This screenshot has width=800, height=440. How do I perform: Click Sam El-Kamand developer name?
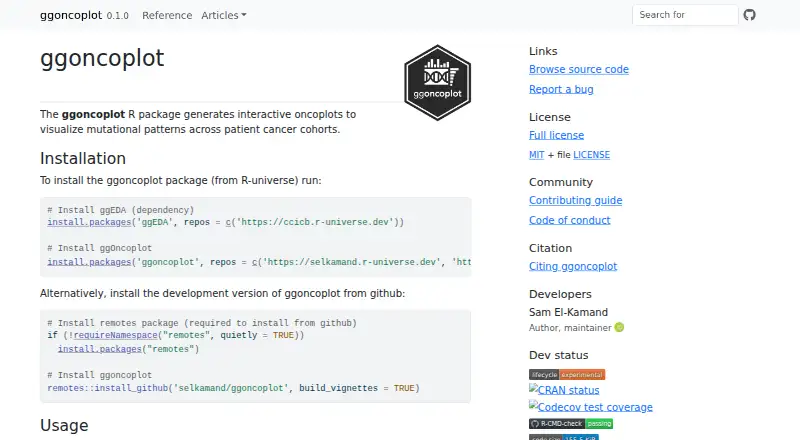(568, 312)
